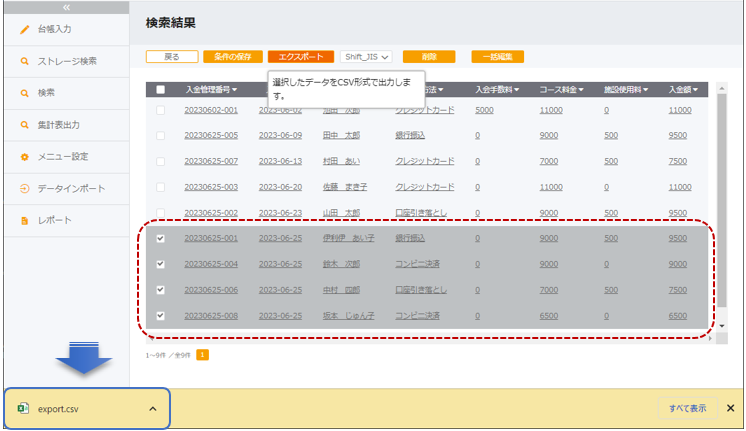746x431 pixels.
Task: Click the 削除 button
Action: 429,57
